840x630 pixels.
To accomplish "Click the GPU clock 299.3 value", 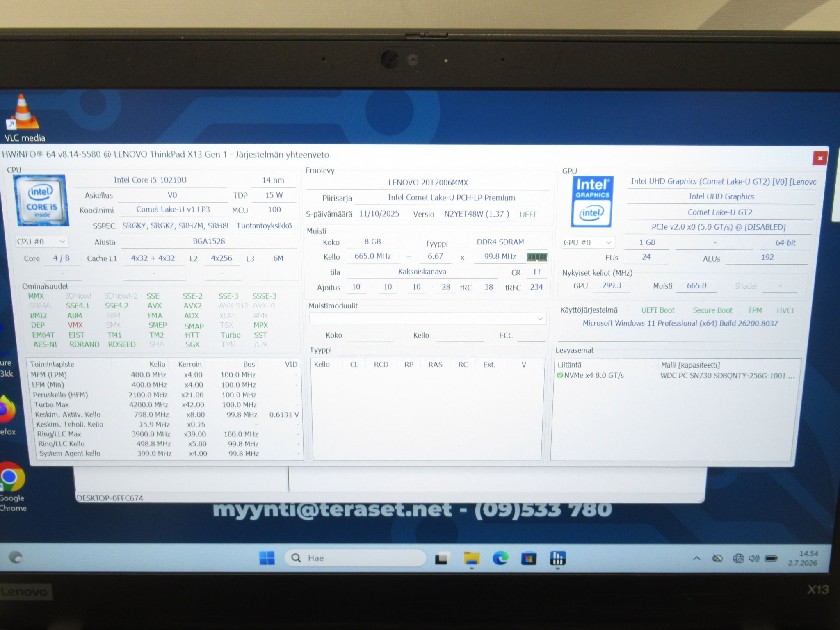I will tap(612, 285).
